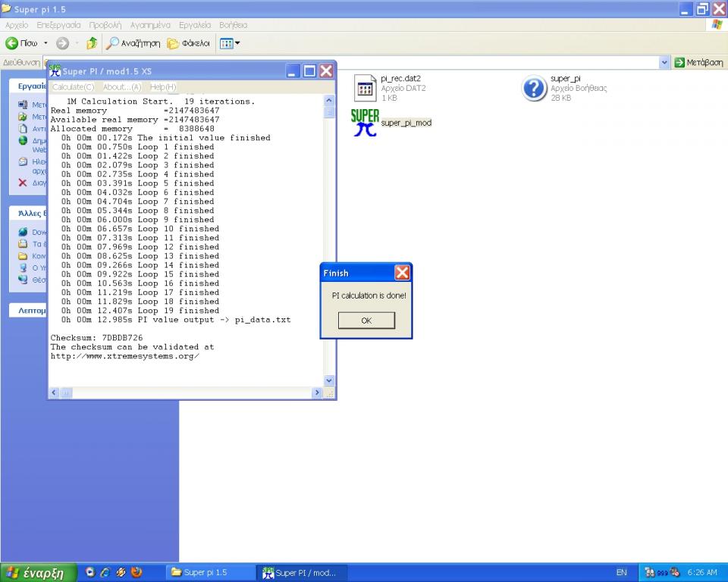The height and width of the screenshot is (582, 728).
Task: Open the Αγαπημένα menu in Explorer
Action: [150, 25]
